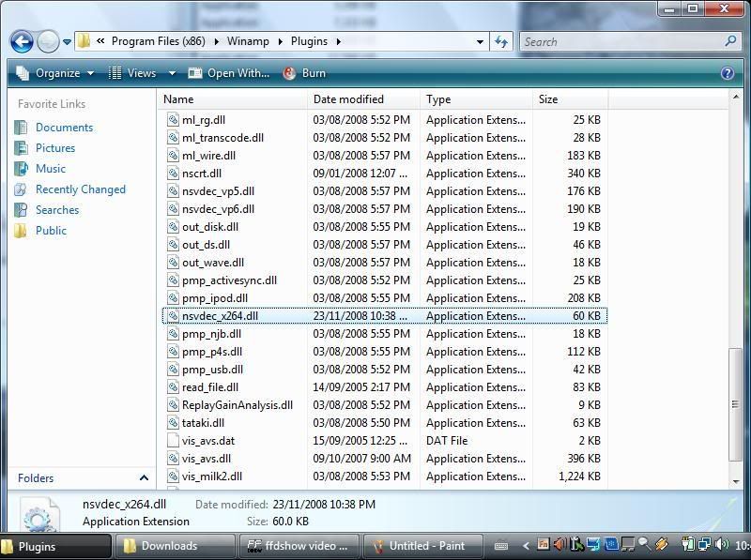Image resolution: width=751 pixels, height=560 pixels.
Task: Click the search magnifier icon
Action: coord(730,41)
